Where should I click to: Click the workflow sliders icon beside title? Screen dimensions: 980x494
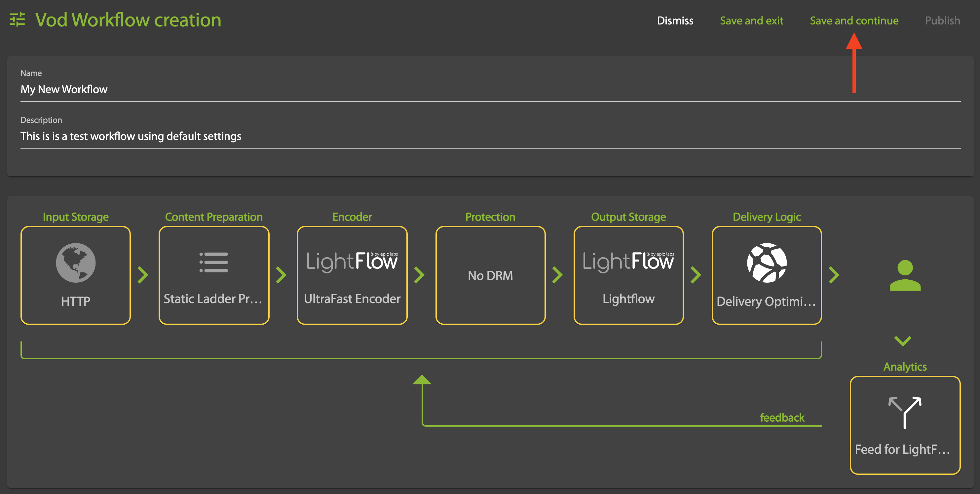coord(17,20)
